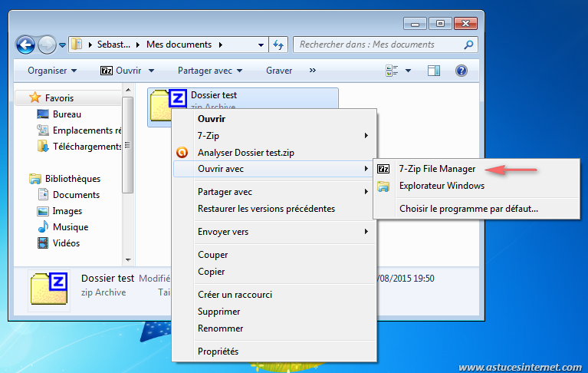Click the Avast icon beside Analyser entry
This screenshot has width=588, height=373.
[182, 153]
